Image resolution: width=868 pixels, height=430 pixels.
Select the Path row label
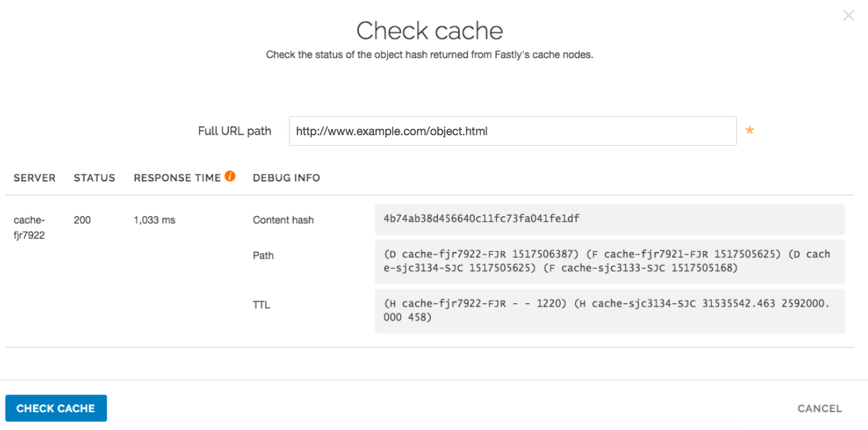coord(263,255)
